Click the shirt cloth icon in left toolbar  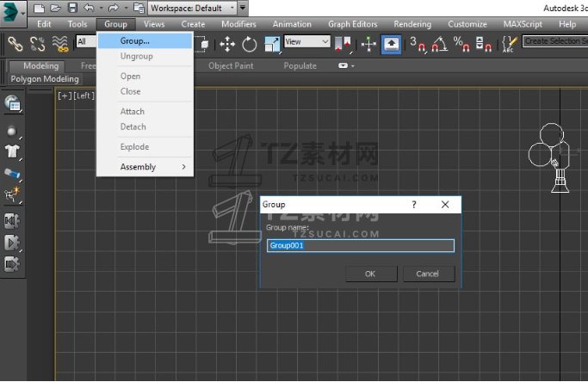tap(12, 151)
